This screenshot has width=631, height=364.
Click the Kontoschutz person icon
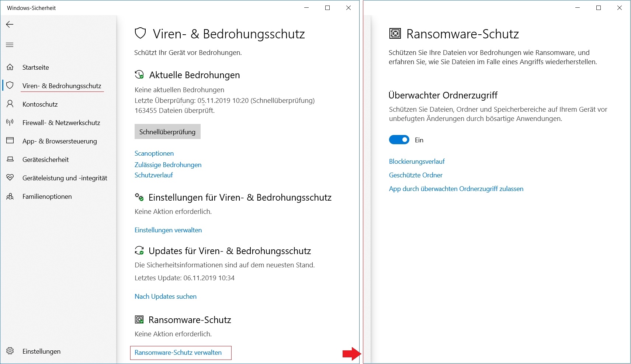click(10, 104)
